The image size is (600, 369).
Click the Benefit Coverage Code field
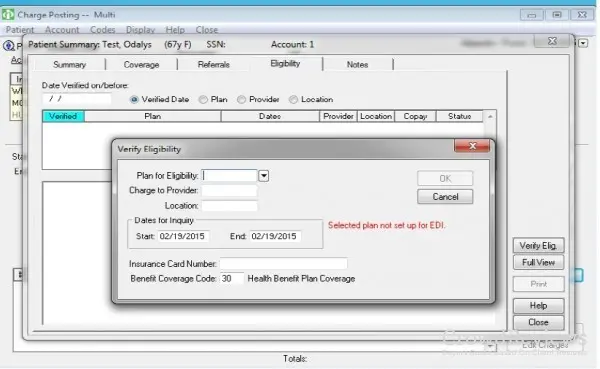pos(232,279)
